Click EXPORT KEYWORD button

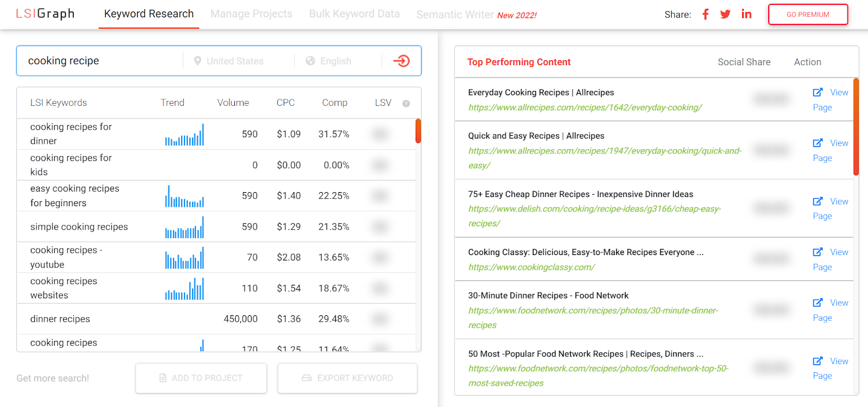point(347,378)
